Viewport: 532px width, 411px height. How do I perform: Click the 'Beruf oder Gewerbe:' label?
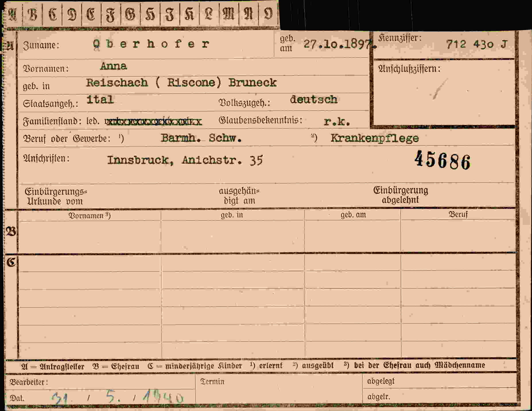67,139
